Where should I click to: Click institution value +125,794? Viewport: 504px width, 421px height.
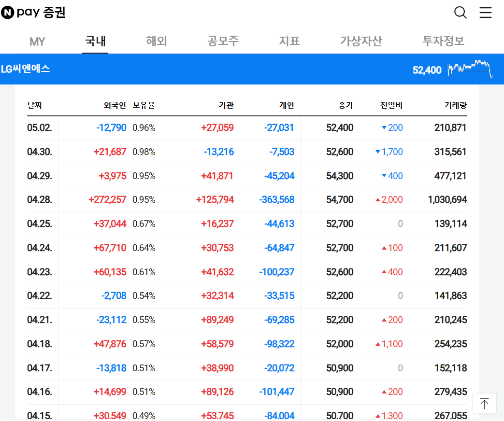pos(215,200)
